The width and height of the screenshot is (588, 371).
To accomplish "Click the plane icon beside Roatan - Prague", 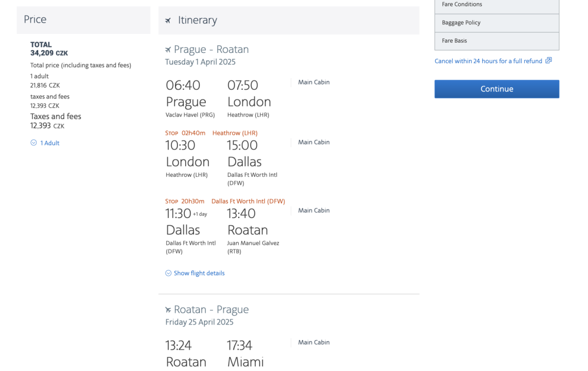I will [x=168, y=310].
